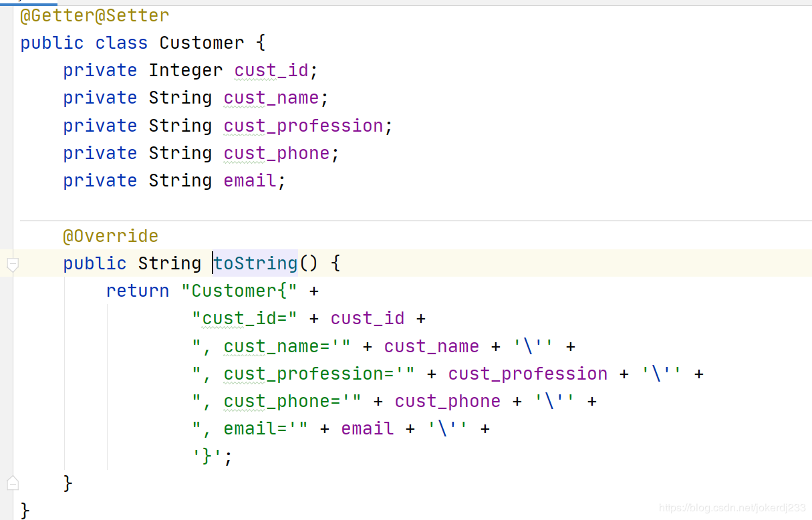Click the email field declaration name

pos(250,181)
